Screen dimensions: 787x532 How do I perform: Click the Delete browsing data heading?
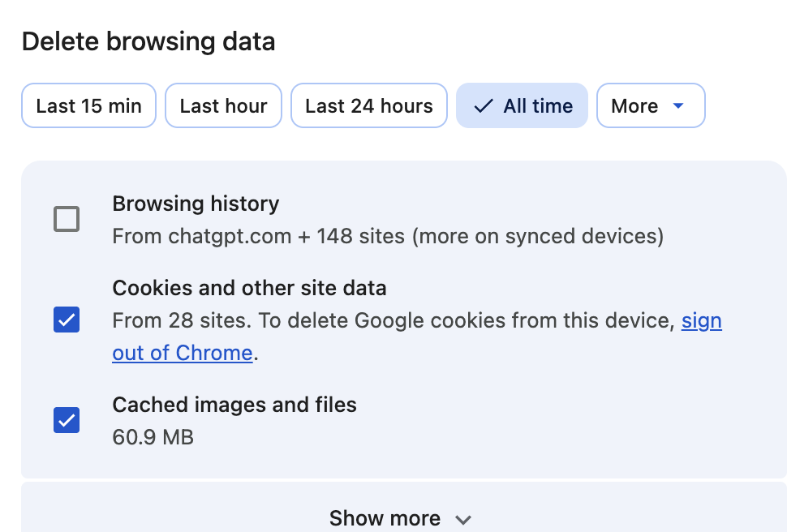[148, 41]
